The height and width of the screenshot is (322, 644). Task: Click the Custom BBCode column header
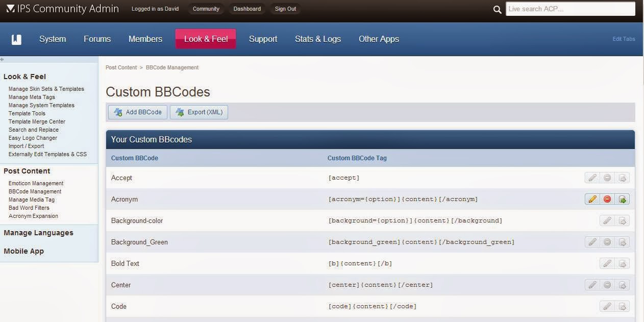pyautogui.click(x=135, y=158)
